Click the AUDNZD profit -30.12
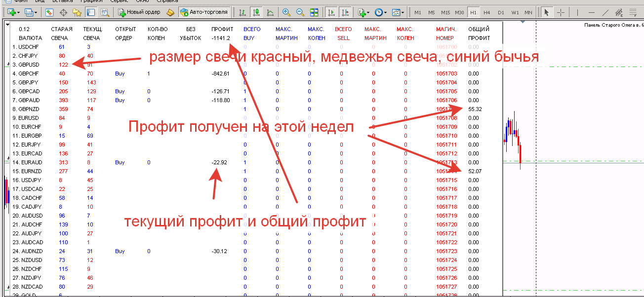Viewport: 644px width, 297px height. point(219,251)
